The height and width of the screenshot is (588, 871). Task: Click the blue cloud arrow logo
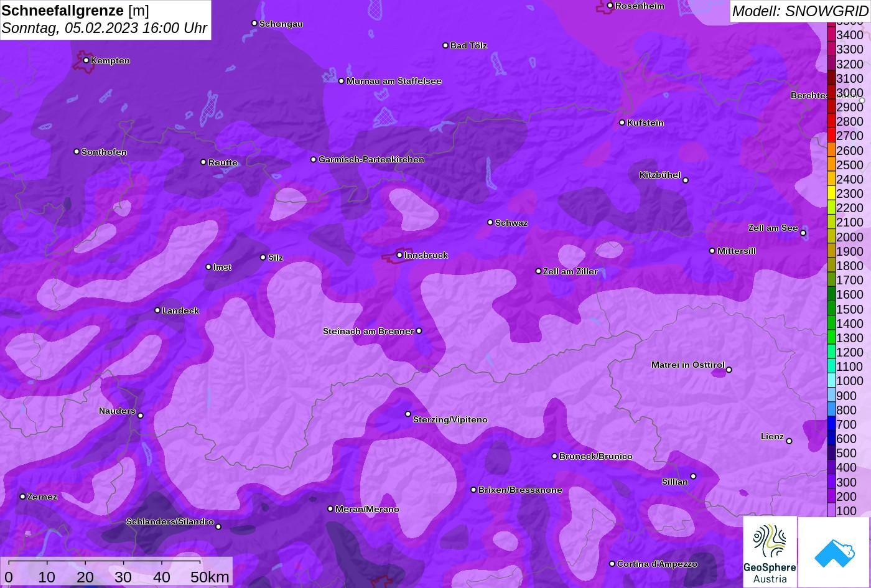pos(834,552)
